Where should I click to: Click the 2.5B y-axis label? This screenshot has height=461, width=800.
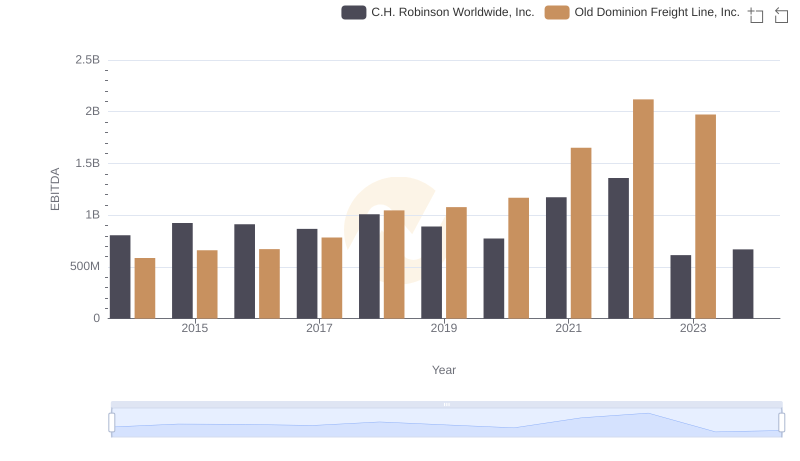[x=87, y=60]
